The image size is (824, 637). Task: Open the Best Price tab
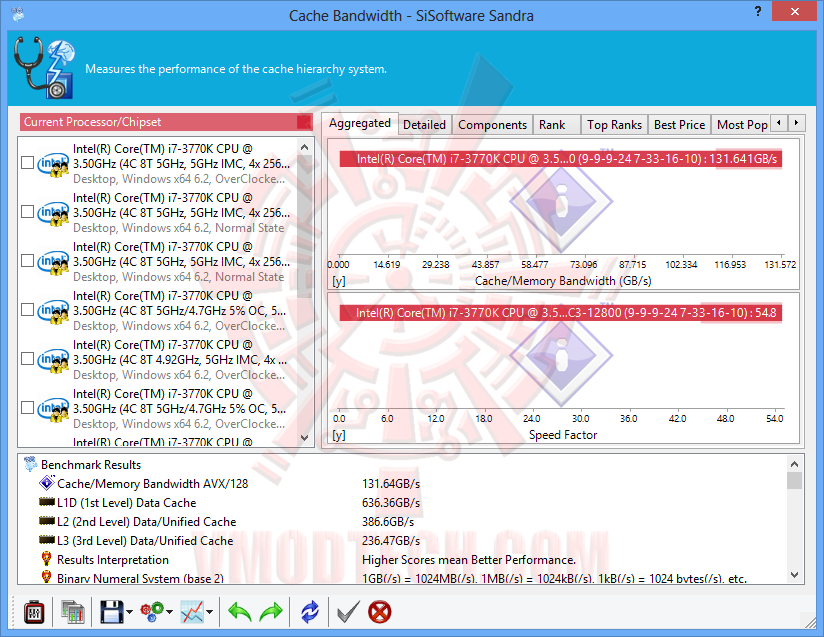click(x=679, y=125)
